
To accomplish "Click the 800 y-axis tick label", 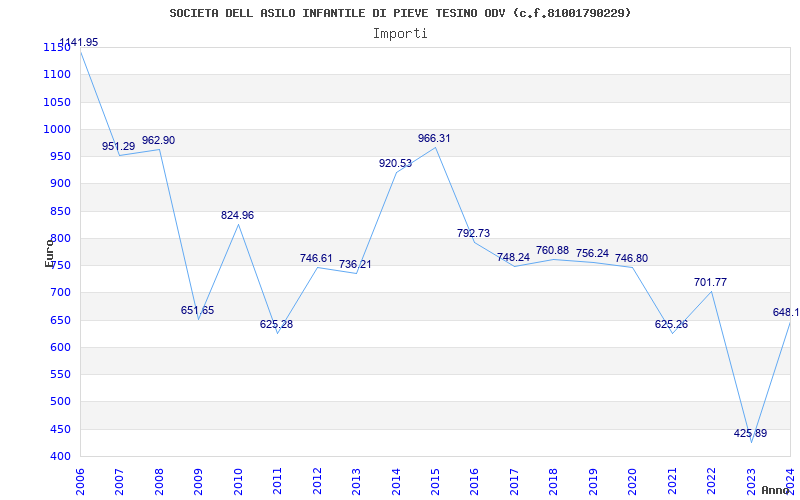I will [60, 238].
